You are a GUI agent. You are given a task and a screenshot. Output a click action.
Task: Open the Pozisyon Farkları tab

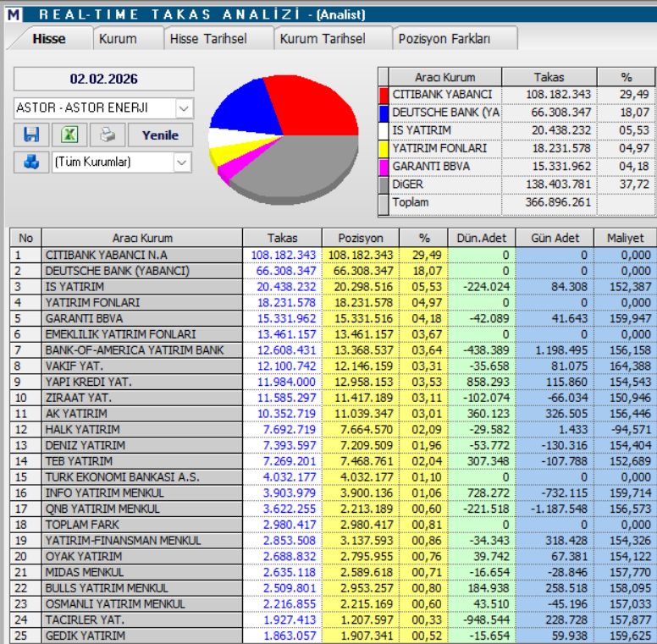444,39
